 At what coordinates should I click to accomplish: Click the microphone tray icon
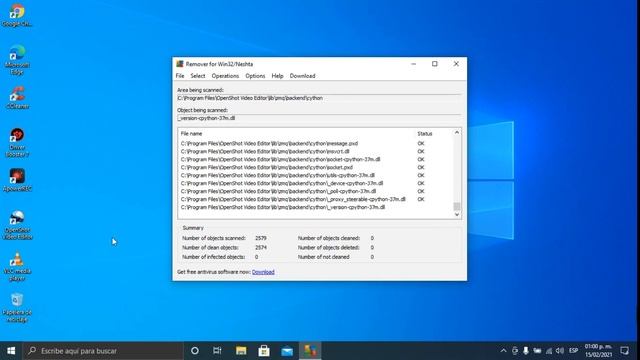pos(526,351)
